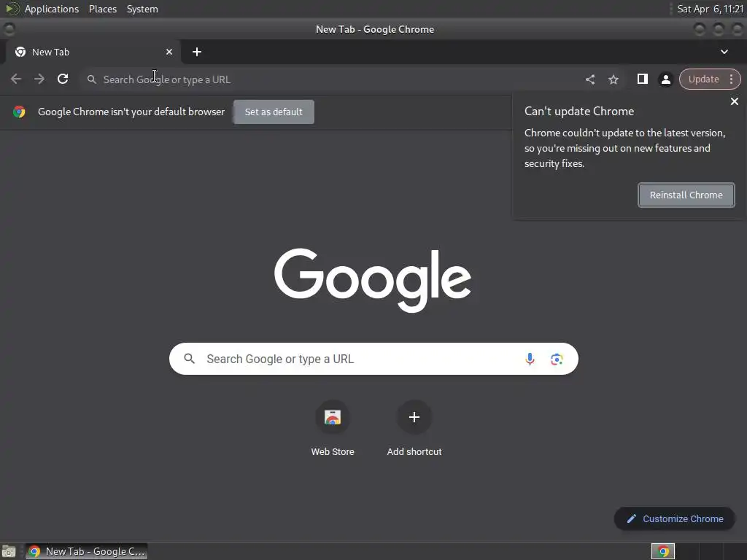
Task: Click Chrome icon in workspace switcher
Action: click(662, 551)
